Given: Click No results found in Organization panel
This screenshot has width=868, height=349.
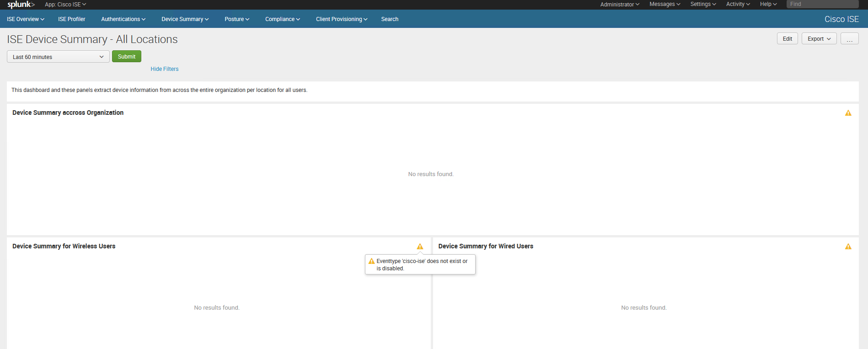Looking at the screenshot, I should click(x=431, y=174).
